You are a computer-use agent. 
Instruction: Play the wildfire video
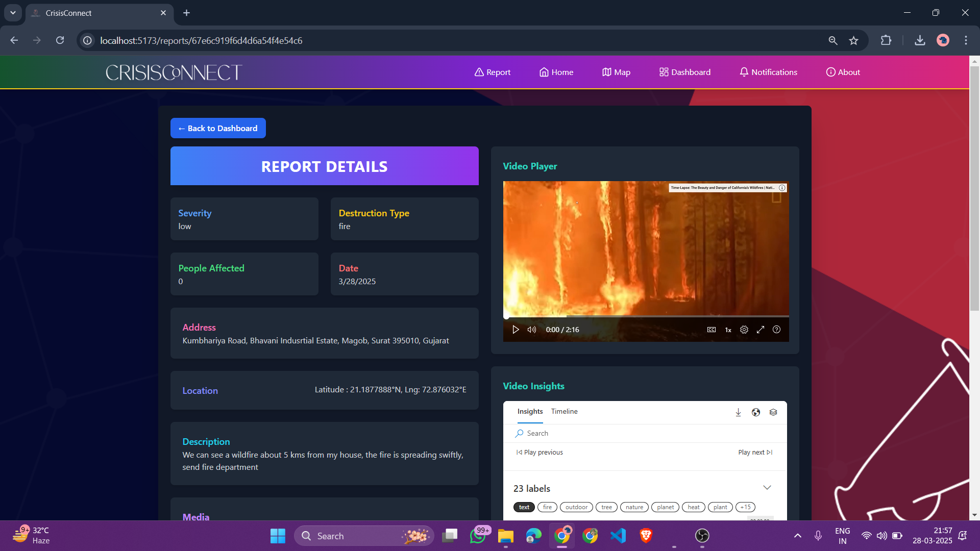point(516,330)
